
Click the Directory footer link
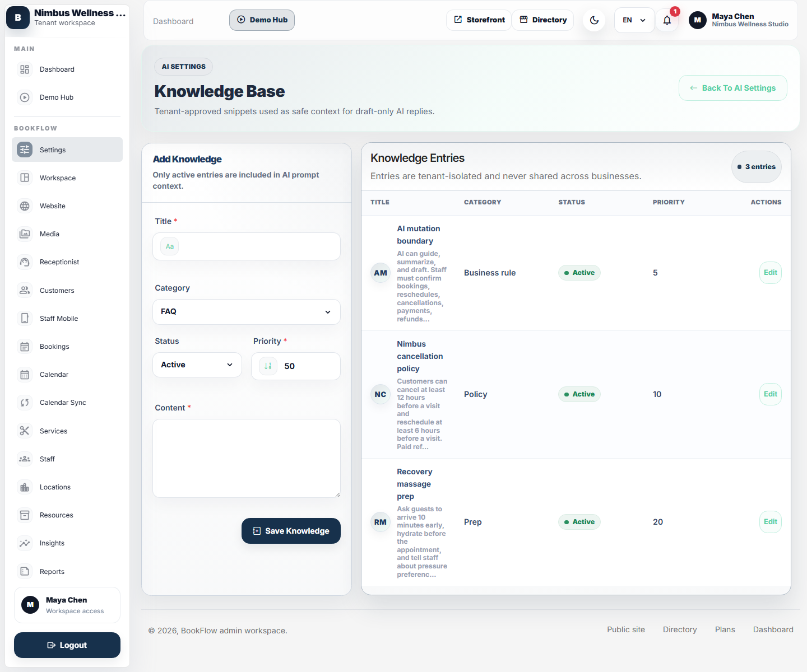680,629
